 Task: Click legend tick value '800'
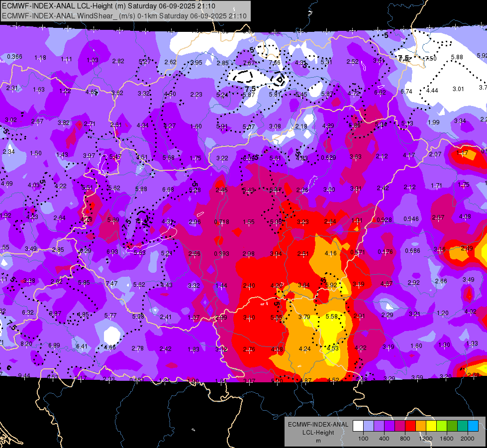[x=405, y=439]
